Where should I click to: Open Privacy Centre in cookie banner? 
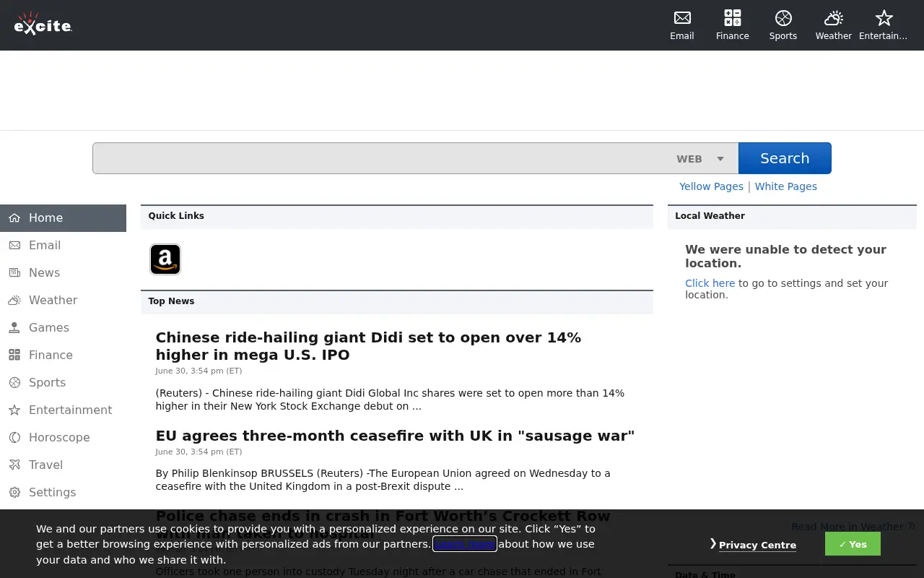coord(757,545)
